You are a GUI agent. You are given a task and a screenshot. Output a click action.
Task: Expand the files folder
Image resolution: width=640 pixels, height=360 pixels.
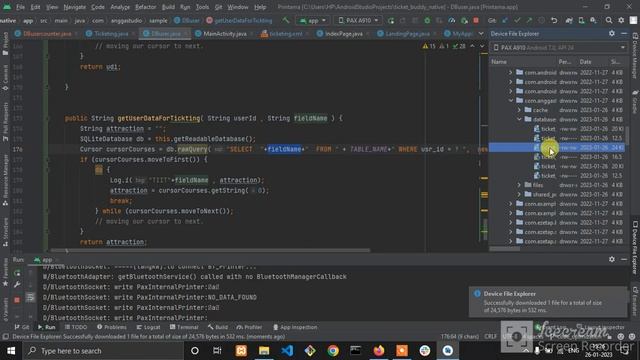coord(519,185)
